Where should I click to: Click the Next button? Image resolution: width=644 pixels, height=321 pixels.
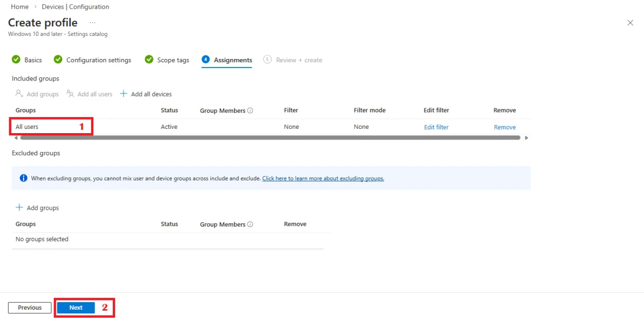click(x=76, y=308)
